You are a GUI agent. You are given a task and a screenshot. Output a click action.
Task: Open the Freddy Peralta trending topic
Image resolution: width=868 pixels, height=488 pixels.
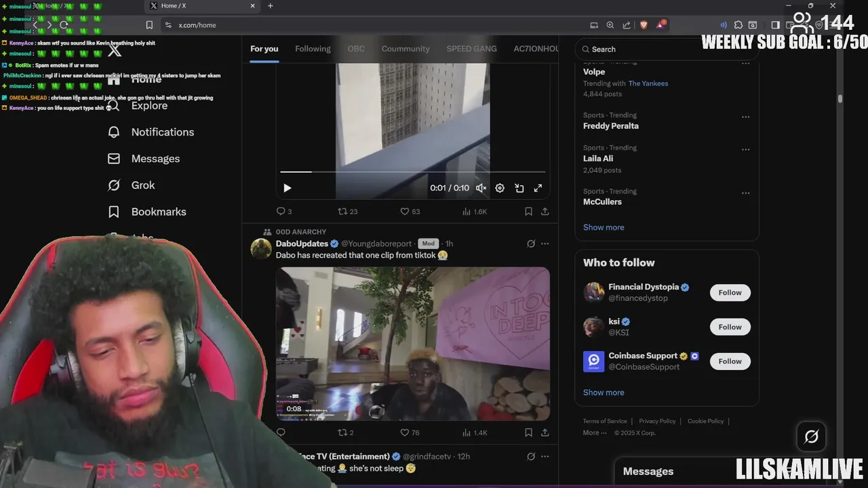click(x=611, y=126)
